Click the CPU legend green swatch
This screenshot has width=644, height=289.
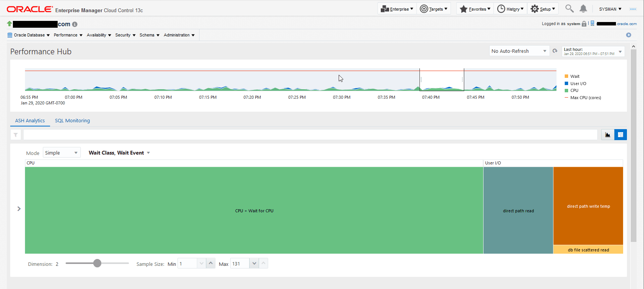pos(566,90)
